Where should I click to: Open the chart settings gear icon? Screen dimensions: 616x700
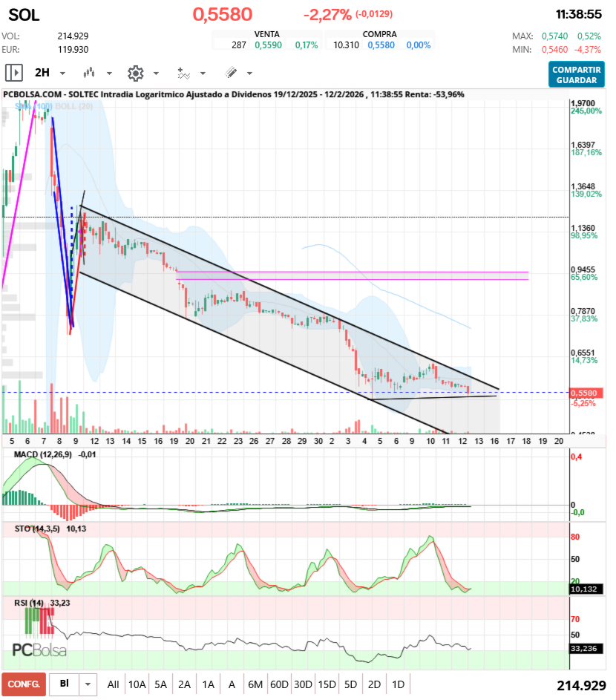pos(135,73)
